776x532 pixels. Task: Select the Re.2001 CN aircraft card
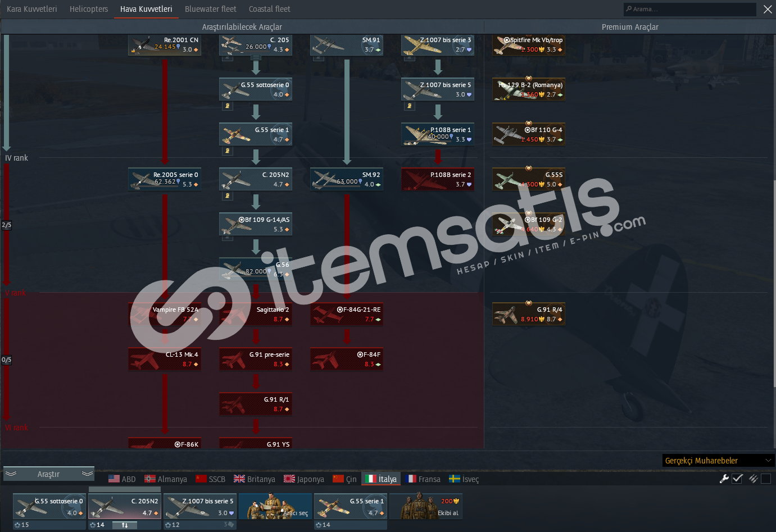click(165, 45)
